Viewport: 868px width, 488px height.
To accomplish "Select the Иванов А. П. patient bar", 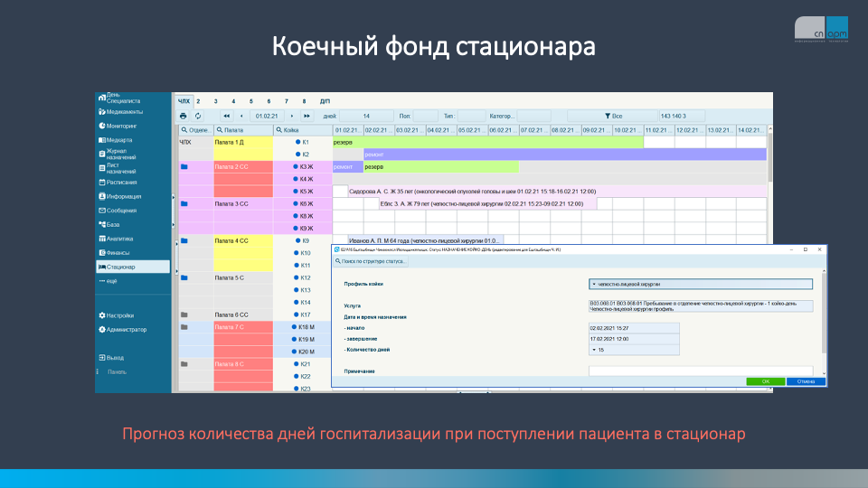I will click(426, 240).
